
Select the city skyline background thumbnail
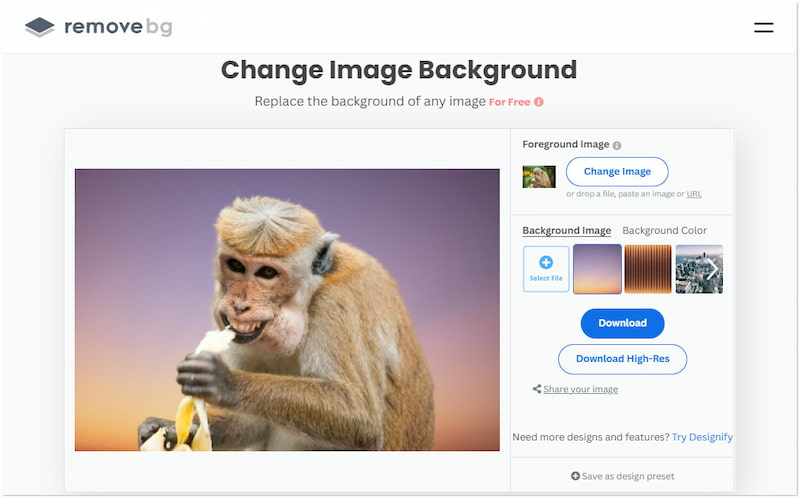pyautogui.click(x=699, y=269)
